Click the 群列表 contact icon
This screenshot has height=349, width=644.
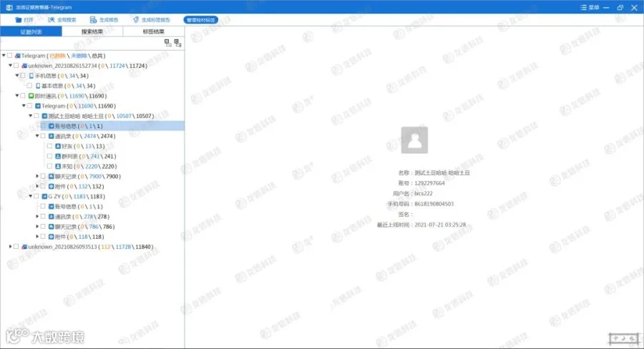pos(58,156)
